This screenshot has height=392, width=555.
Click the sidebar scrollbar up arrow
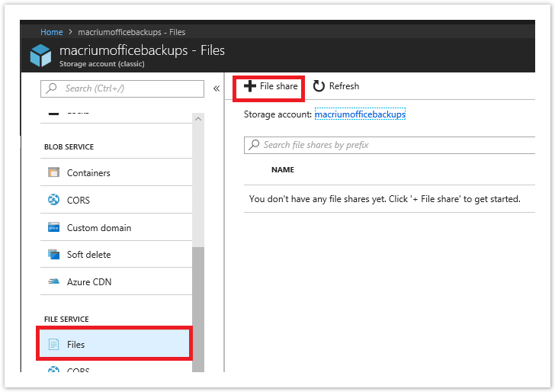(198, 119)
